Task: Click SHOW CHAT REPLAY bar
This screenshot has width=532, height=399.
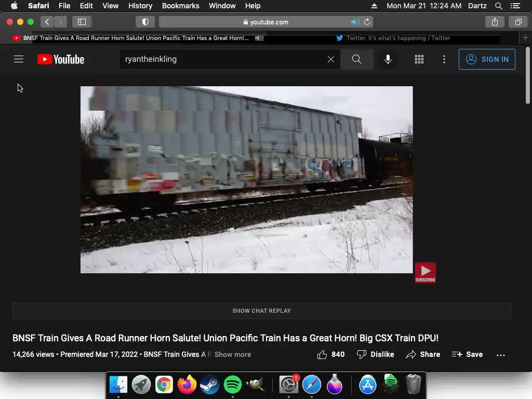Action: [x=262, y=311]
